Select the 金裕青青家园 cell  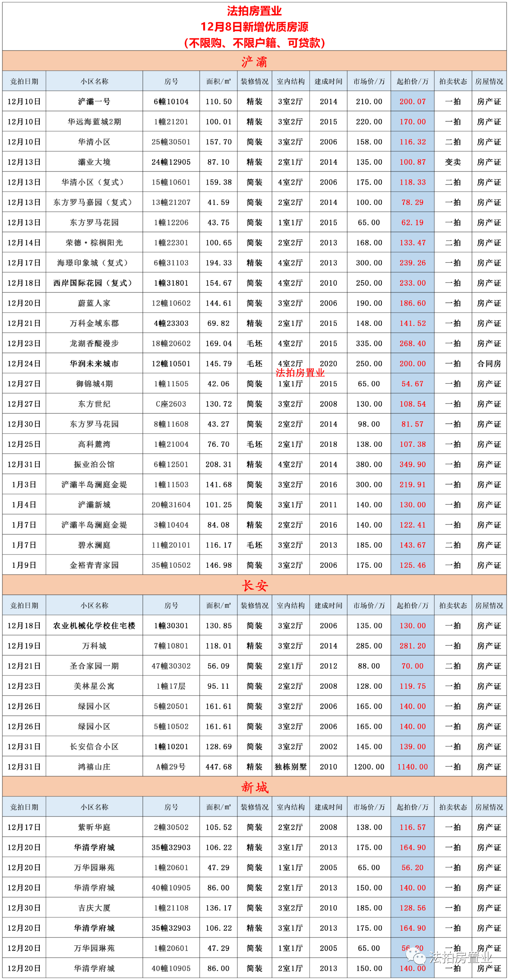94,565
